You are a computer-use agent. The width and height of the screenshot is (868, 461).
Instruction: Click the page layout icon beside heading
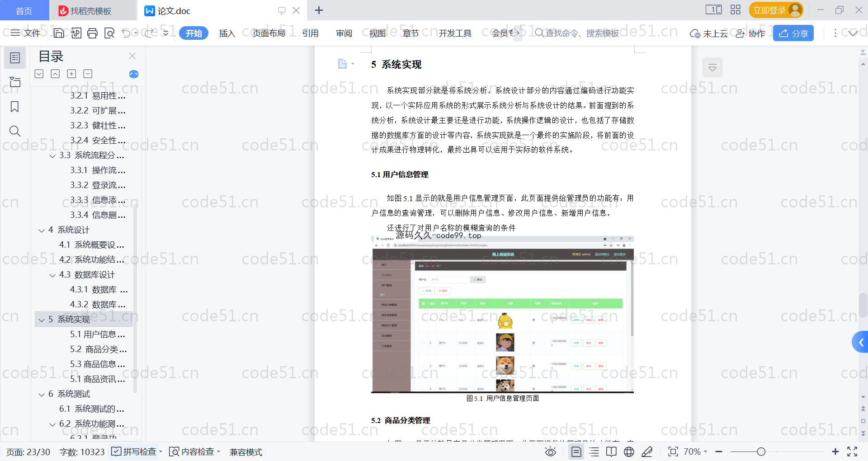343,64
